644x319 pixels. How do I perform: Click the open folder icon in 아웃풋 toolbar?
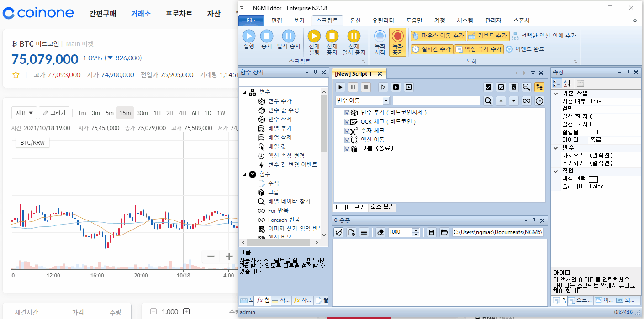[x=444, y=232]
